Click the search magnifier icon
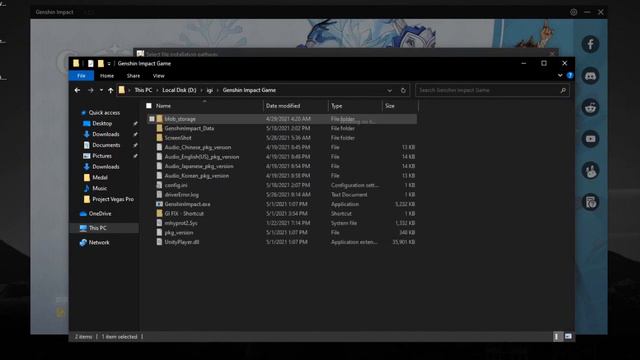 click(x=563, y=90)
